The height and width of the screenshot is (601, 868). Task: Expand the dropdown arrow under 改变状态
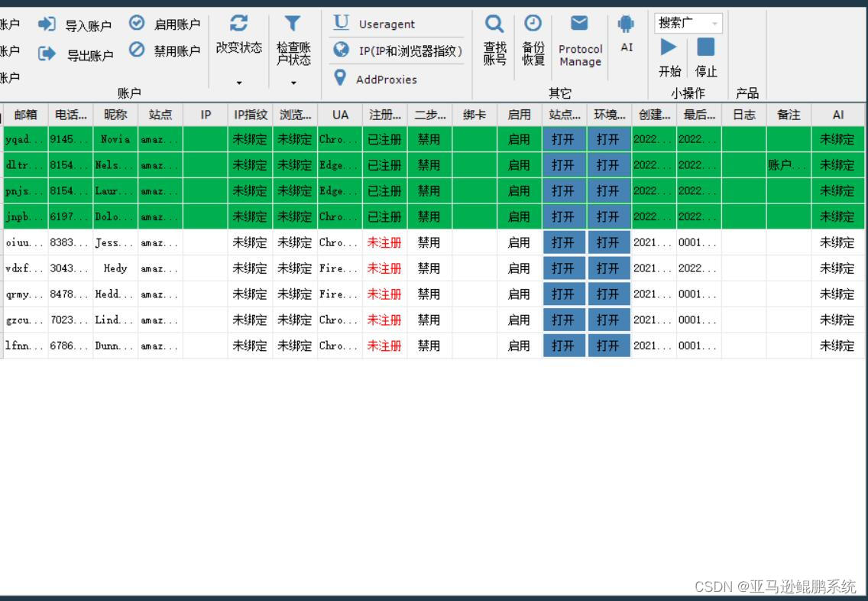[239, 83]
